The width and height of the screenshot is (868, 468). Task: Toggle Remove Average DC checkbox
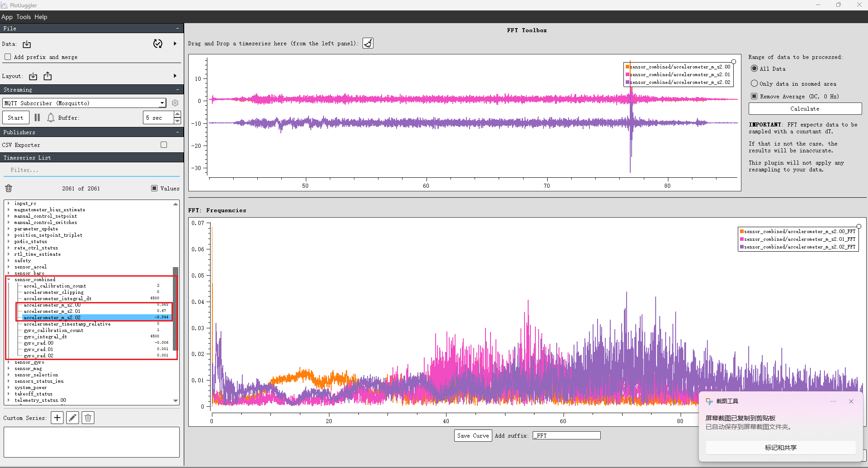754,96
